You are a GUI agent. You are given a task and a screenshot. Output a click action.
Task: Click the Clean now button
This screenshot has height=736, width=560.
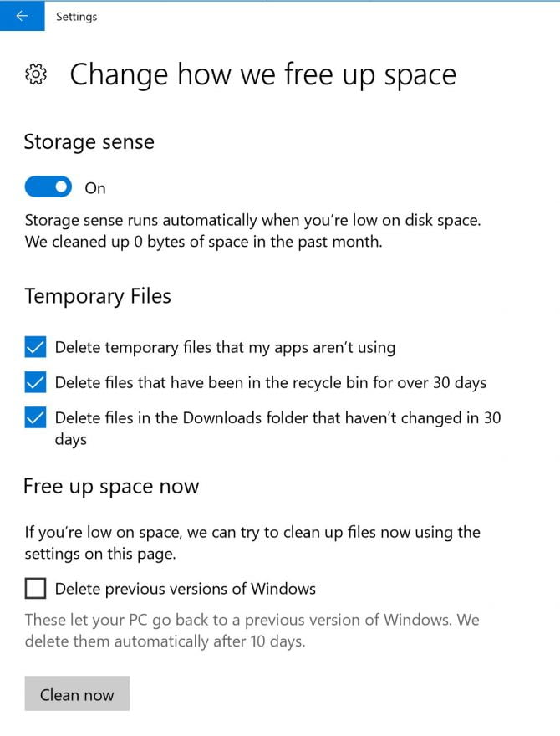pyautogui.click(x=77, y=693)
